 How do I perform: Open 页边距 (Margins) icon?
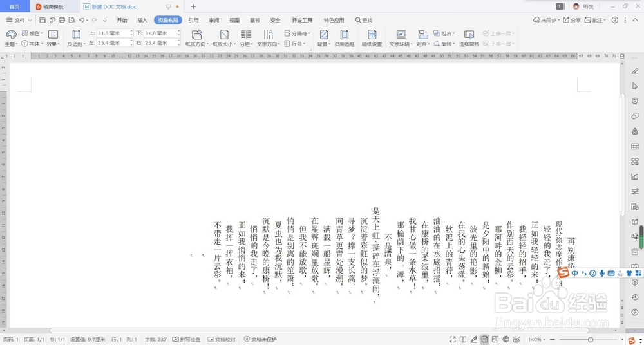click(x=77, y=35)
